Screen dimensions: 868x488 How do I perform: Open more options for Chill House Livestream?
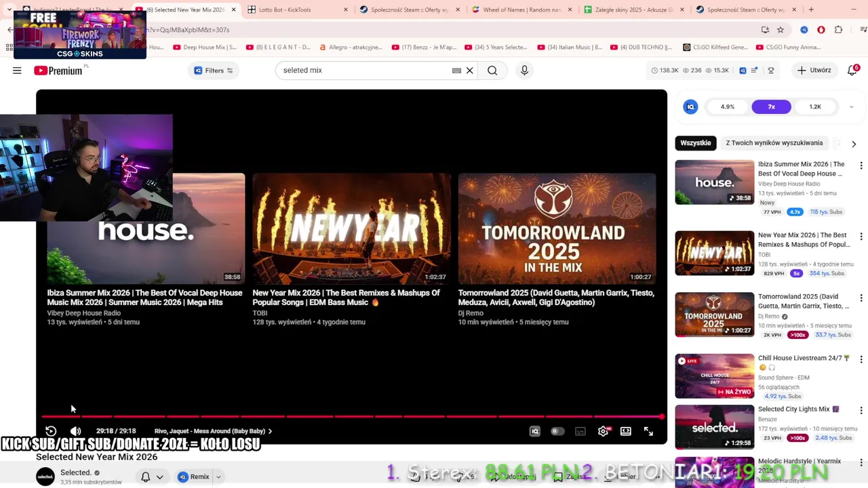(861, 359)
